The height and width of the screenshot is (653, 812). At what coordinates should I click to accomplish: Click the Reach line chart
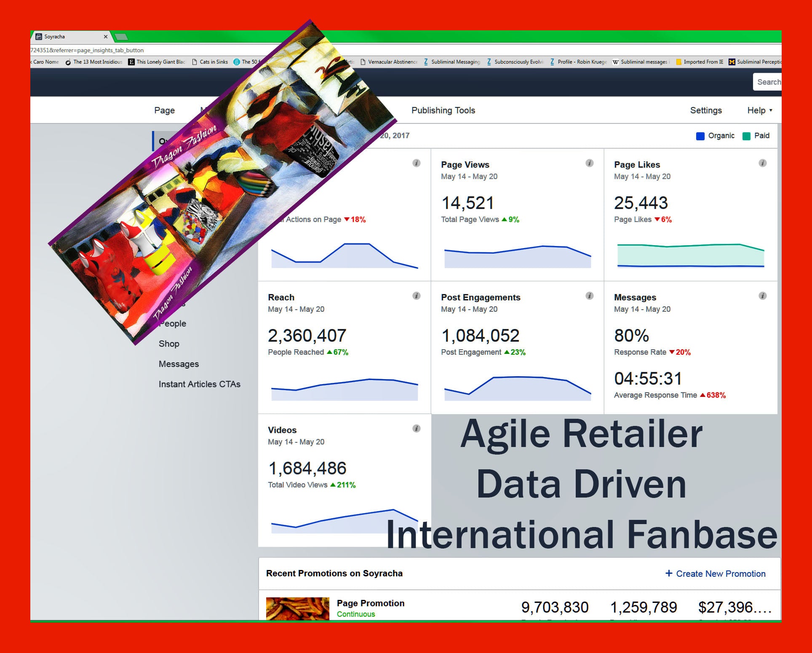coord(345,390)
